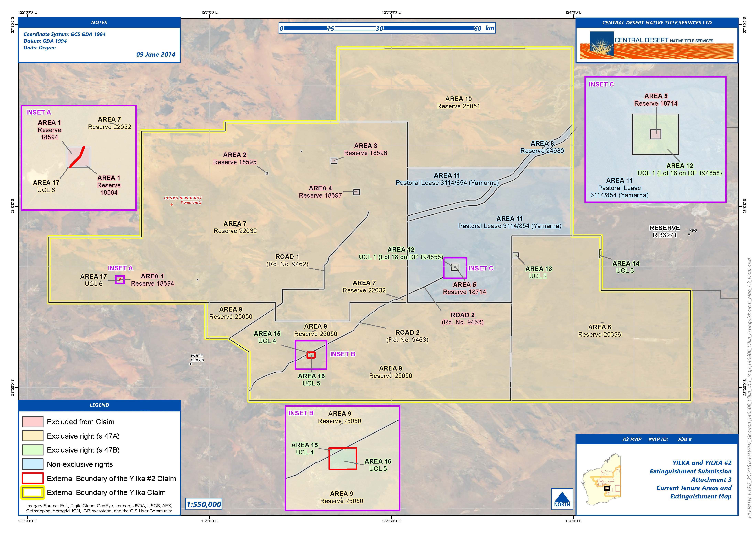Click the Imagery Source credit text

coord(99,508)
